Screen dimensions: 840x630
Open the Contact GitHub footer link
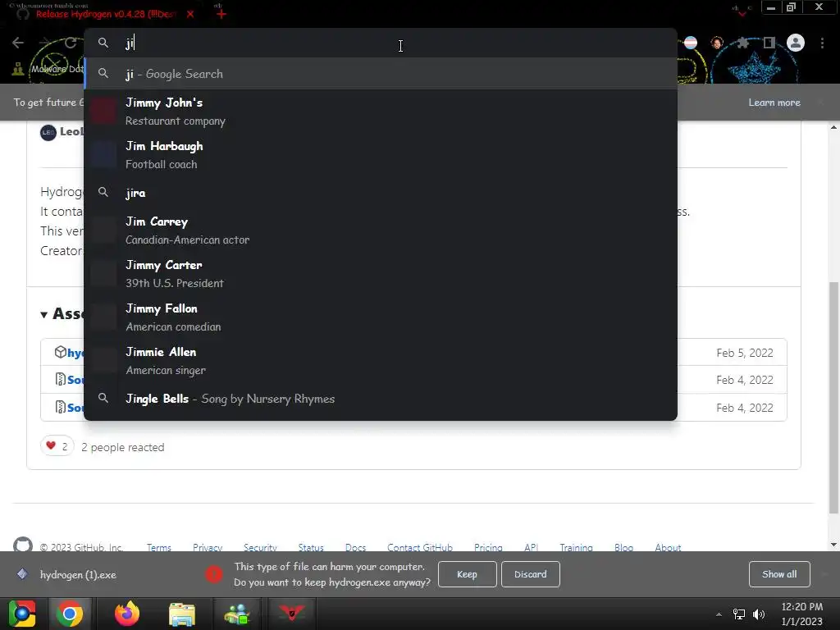[420, 547]
